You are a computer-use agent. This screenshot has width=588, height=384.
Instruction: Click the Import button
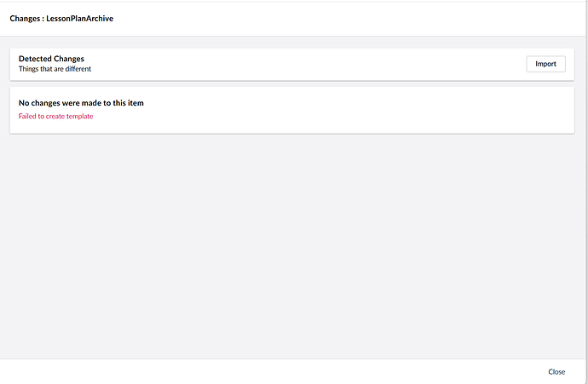point(545,64)
